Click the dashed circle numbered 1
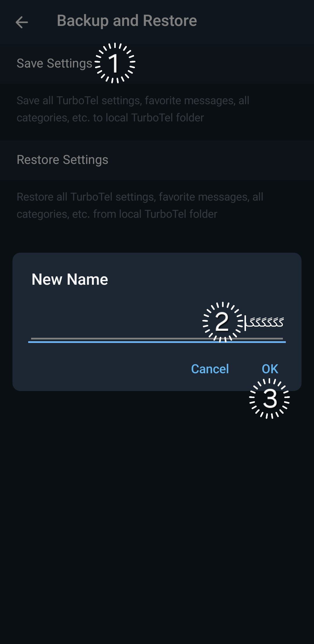 tap(115, 63)
